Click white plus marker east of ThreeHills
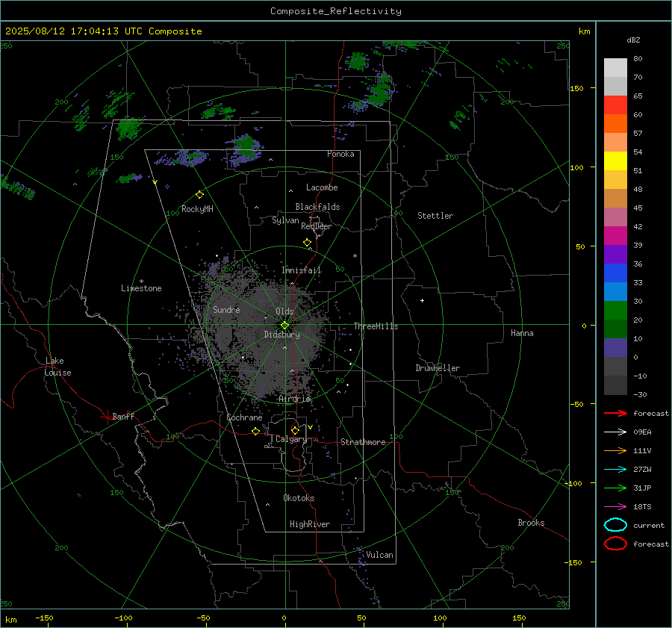 422,300
